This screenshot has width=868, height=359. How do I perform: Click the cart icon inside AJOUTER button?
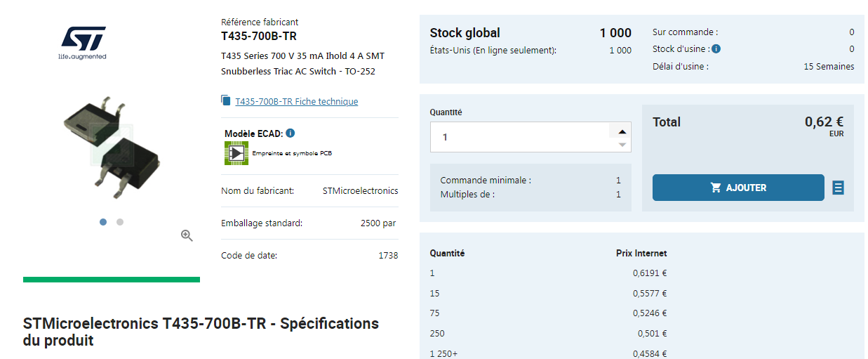click(716, 188)
